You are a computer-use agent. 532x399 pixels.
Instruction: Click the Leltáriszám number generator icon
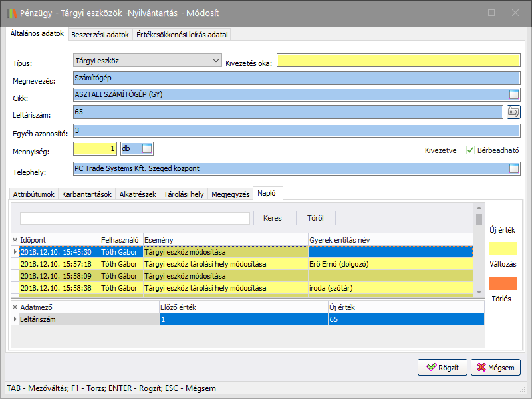pos(513,112)
